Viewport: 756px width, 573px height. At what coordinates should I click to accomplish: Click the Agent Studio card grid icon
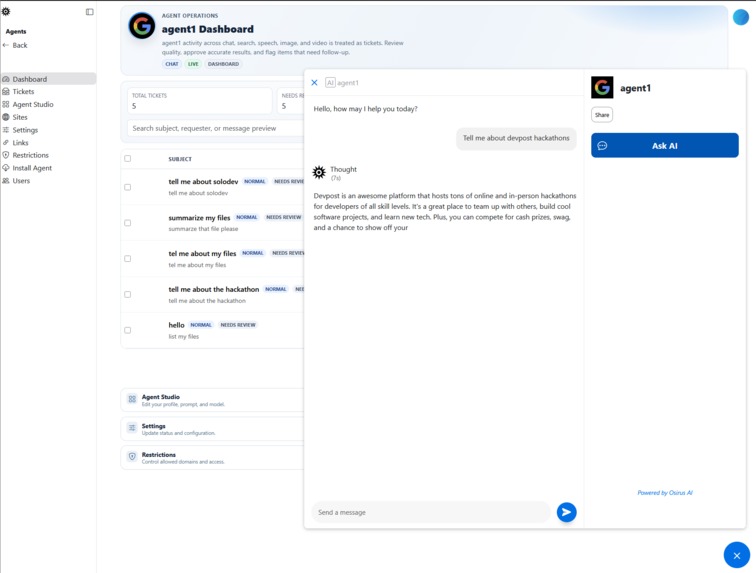132,399
